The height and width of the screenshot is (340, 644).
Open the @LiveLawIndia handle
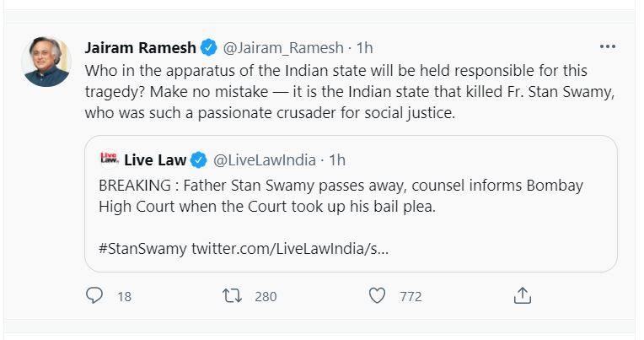click(264, 159)
